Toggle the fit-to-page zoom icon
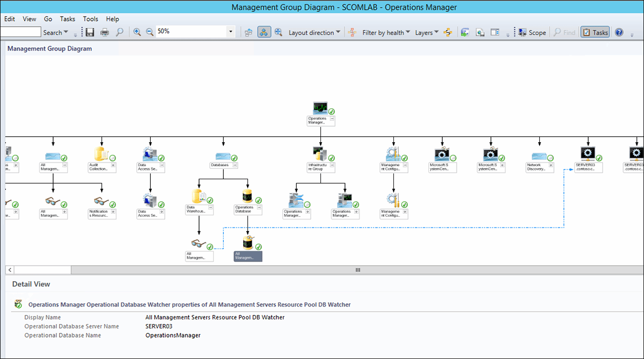644x359 pixels. (278, 32)
